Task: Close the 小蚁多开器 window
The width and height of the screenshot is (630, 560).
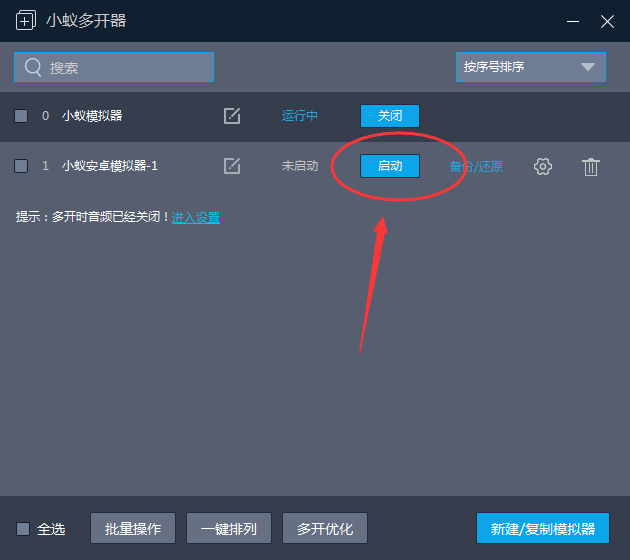Action: 607,21
